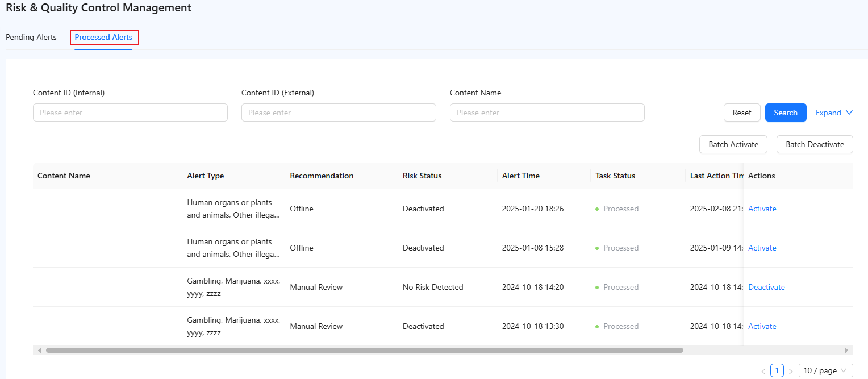Click the Batch Deactivate button
868x379 pixels.
(815, 144)
